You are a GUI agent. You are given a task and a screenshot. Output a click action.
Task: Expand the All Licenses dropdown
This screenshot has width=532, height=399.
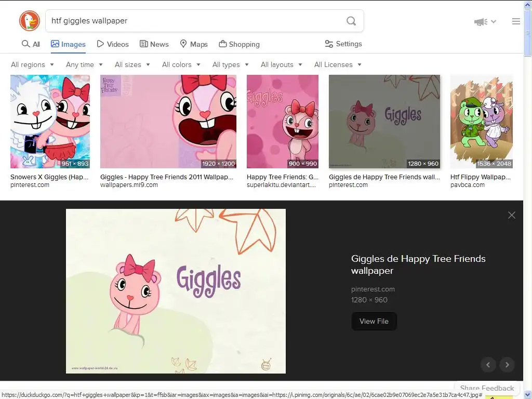point(338,64)
